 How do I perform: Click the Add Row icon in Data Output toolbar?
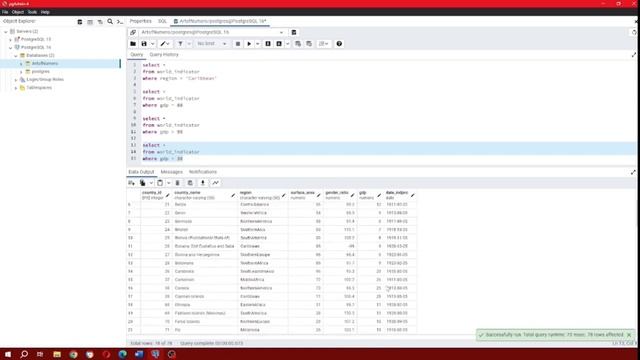click(131, 183)
